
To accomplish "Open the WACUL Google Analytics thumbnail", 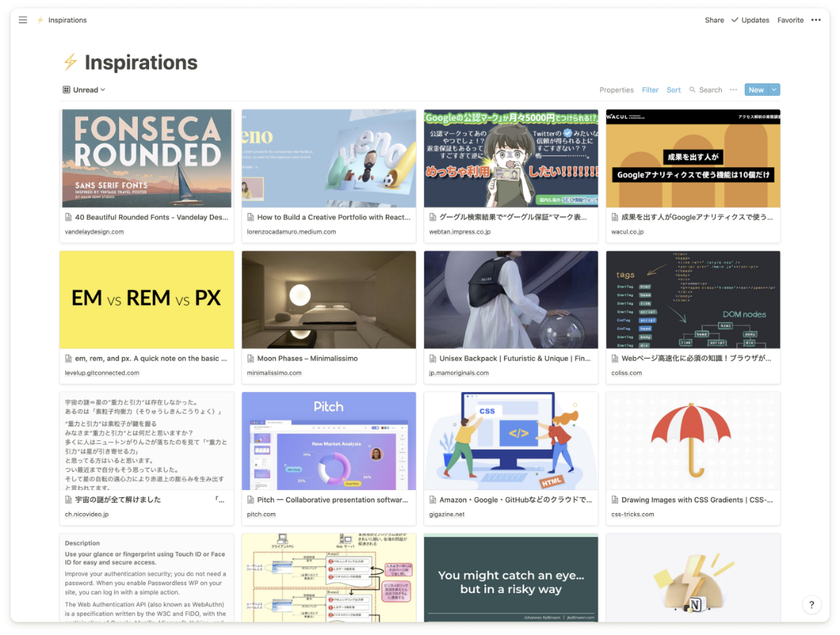I will click(x=693, y=158).
